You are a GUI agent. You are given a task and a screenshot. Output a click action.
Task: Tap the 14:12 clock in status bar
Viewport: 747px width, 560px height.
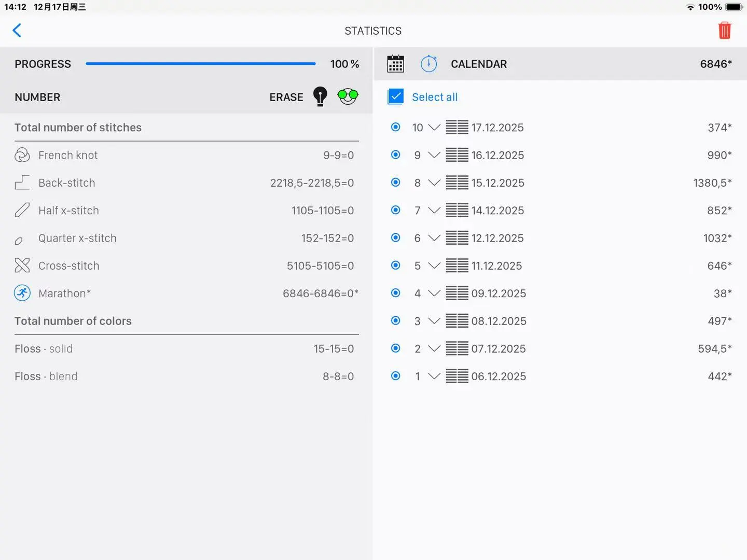[x=15, y=7]
